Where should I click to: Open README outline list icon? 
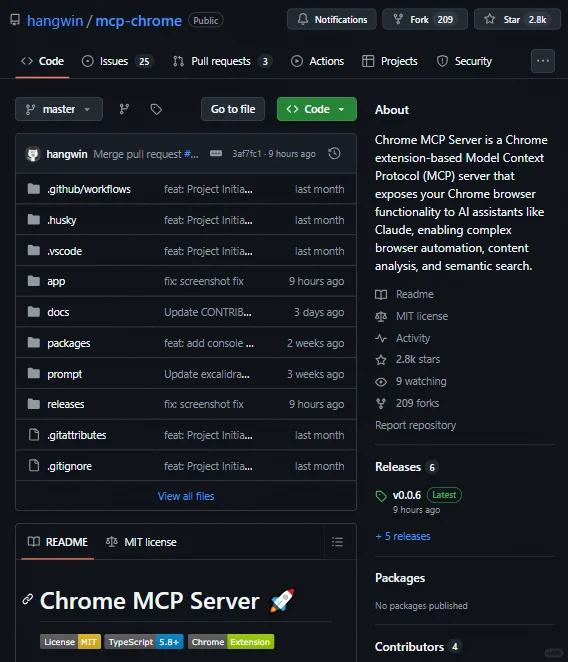click(337, 542)
